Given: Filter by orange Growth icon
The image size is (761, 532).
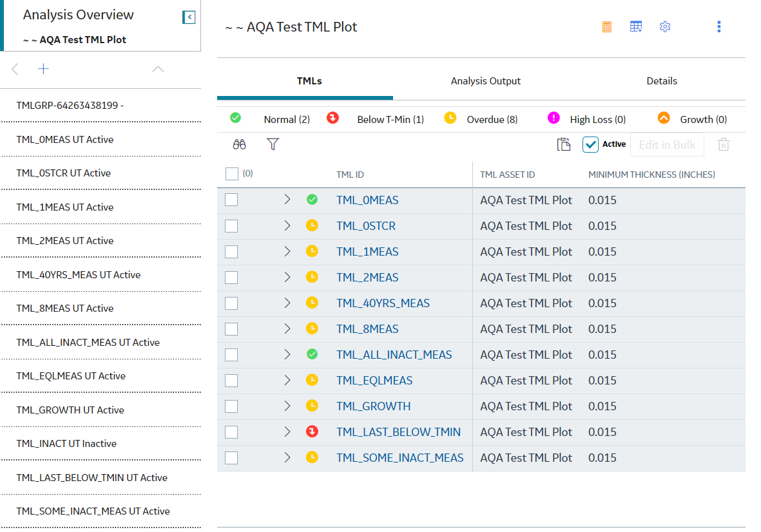Looking at the screenshot, I should (x=664, y=118).
